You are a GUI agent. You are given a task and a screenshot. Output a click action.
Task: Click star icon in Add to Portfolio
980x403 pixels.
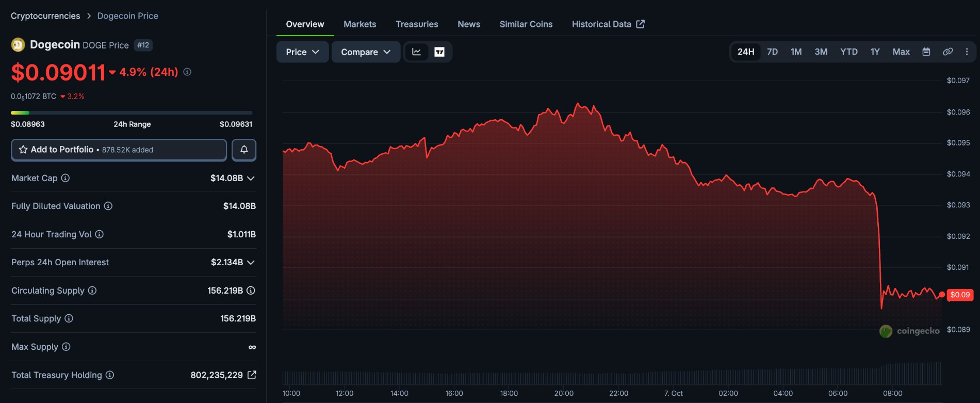(x=23, y=150)
